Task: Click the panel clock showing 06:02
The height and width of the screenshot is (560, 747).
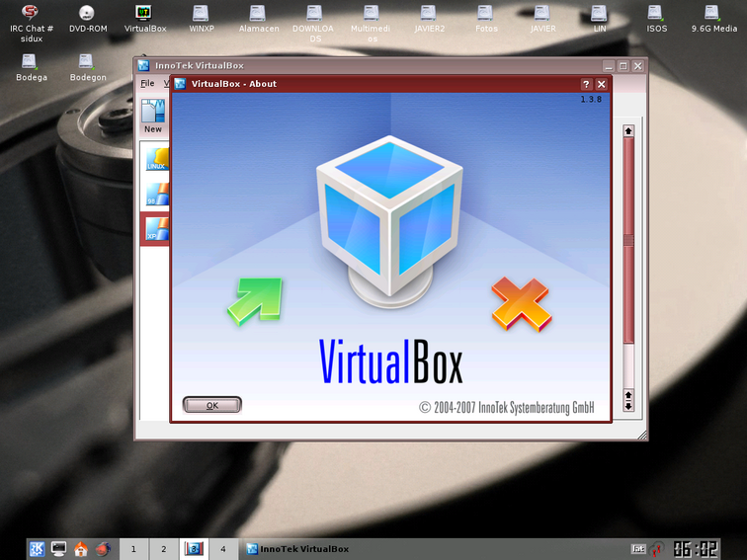Action: point(696,549)
